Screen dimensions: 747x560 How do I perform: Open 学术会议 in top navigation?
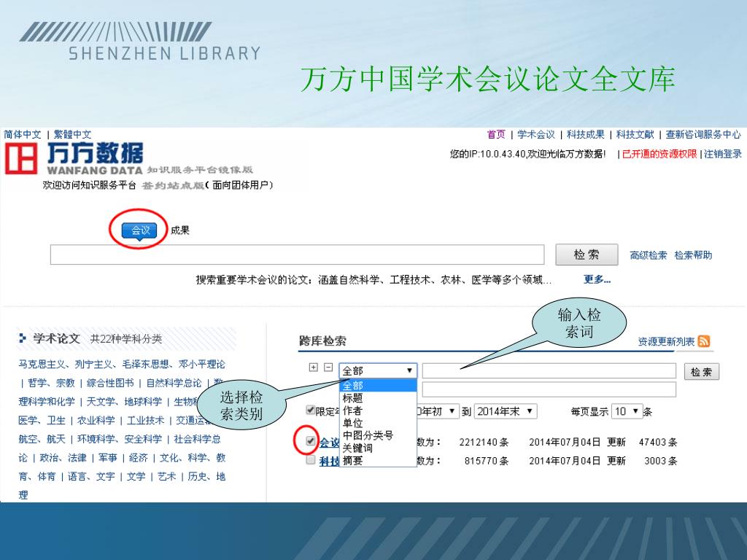536,135
